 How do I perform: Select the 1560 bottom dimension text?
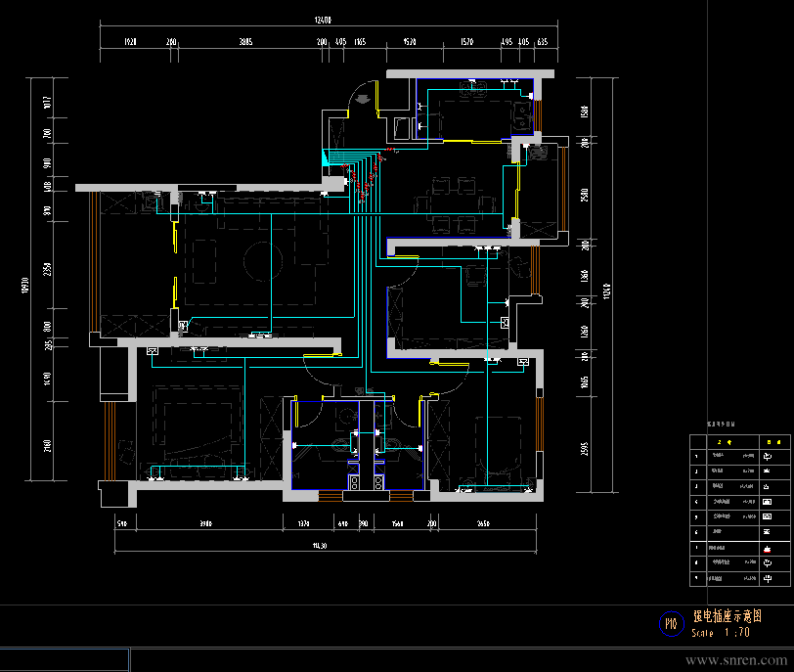point(398,523)
